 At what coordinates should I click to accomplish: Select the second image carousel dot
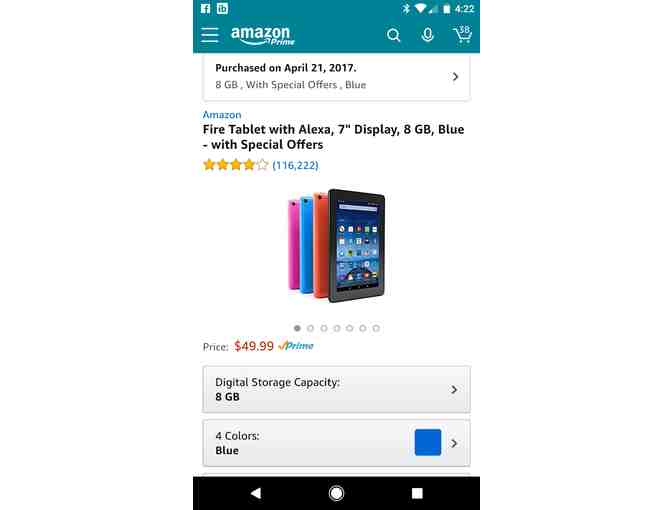click(311, 328)
